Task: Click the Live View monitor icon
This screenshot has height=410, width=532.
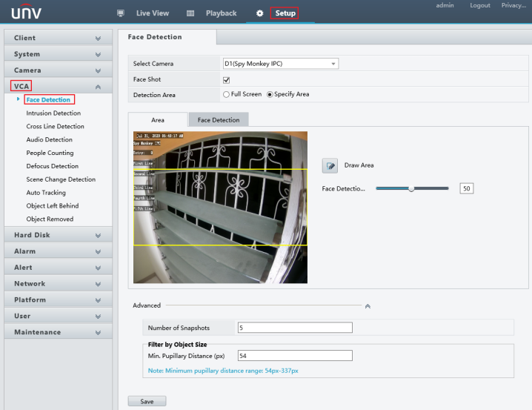Action: click(121, 13)
